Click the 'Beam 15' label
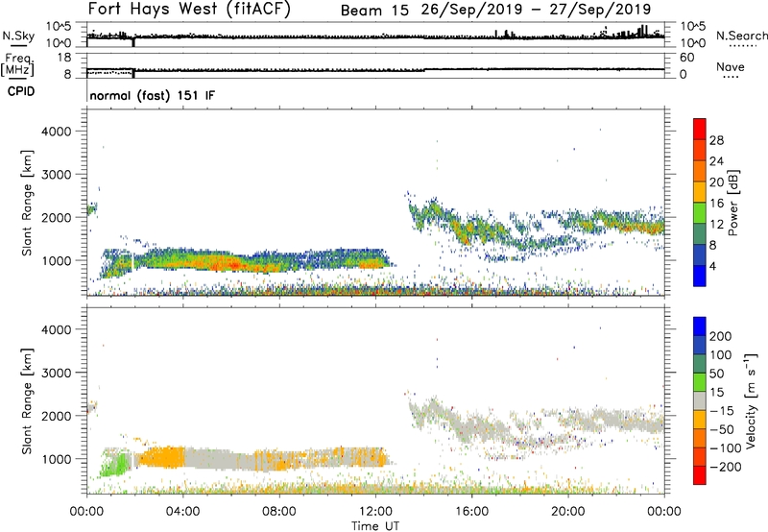 (x=374, y=10)
